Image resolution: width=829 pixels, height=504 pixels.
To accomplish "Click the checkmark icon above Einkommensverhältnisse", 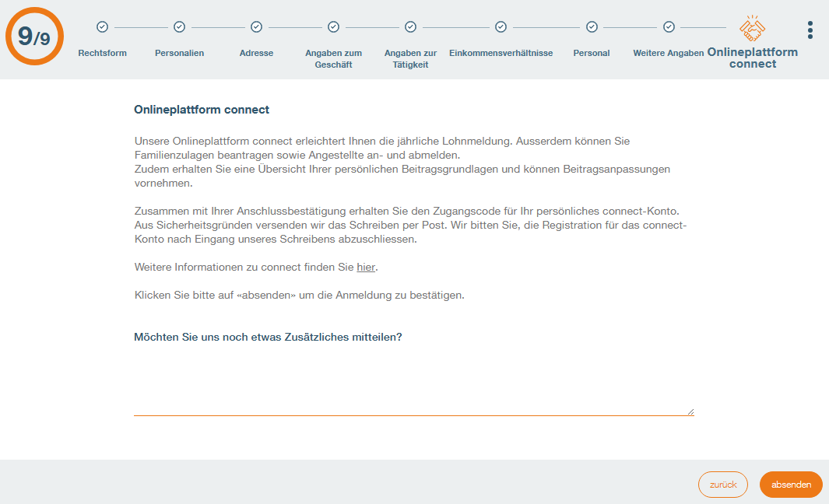I will coord(501,27).
